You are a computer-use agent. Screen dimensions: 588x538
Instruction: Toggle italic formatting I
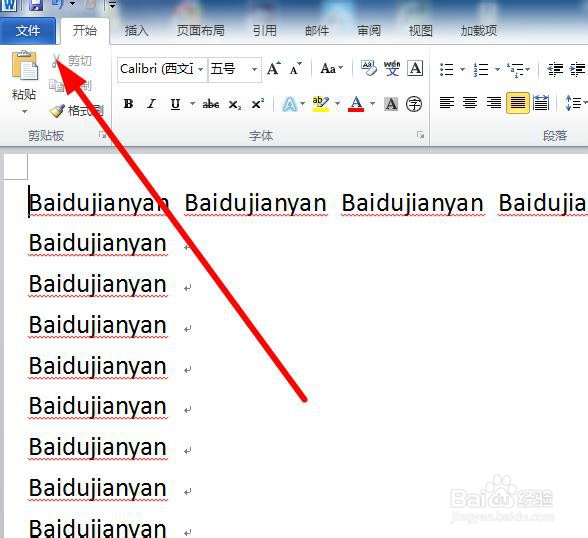151,103
